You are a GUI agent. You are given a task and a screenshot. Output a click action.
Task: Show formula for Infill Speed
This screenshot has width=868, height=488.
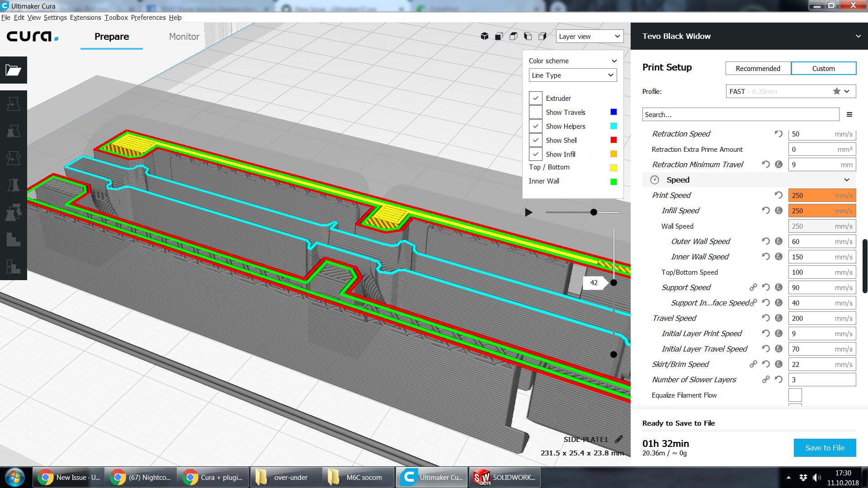[778, 211]
